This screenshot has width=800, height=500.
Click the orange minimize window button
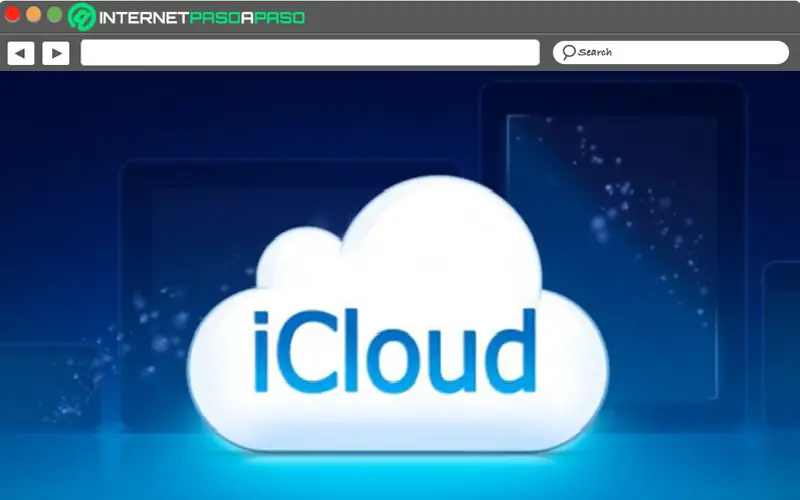(33, 14)
